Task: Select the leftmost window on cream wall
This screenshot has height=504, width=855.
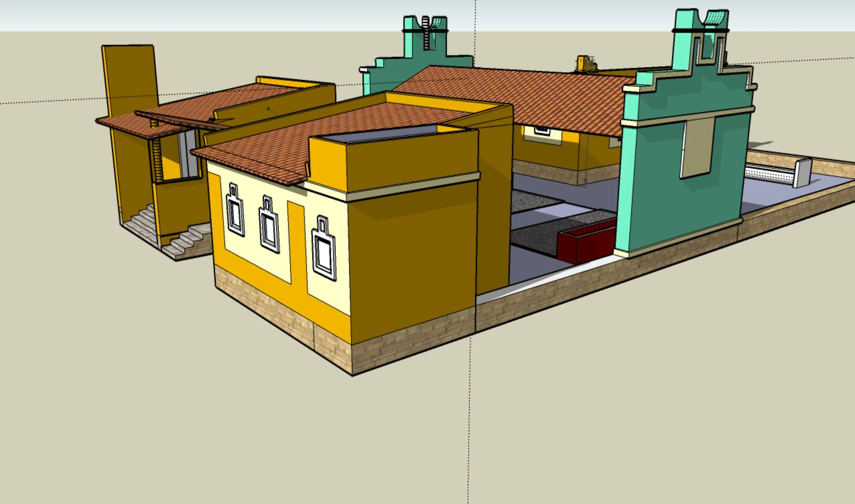Action: pyautogui.click(x=235, y=211)
